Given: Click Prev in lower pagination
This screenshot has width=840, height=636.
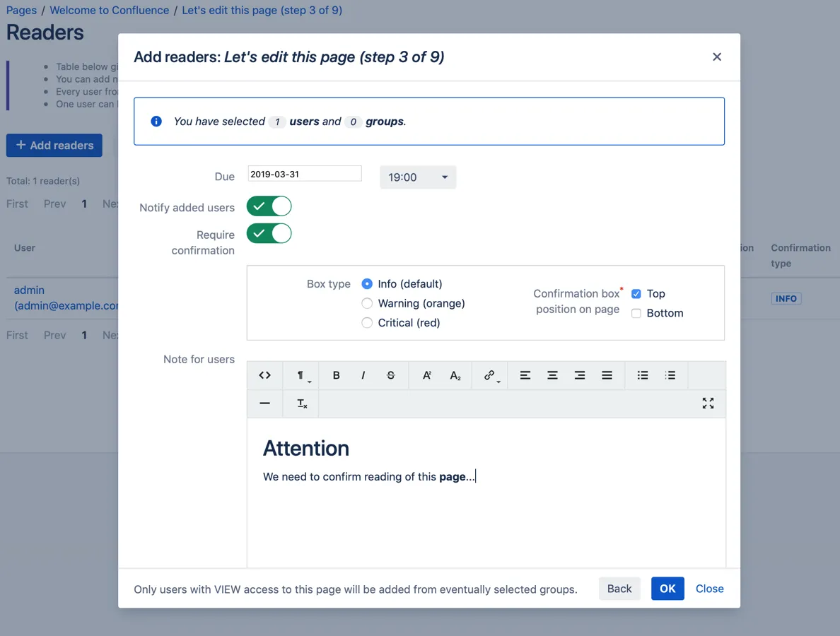Looking at the screenshot, I should click(x=54, y=335).
